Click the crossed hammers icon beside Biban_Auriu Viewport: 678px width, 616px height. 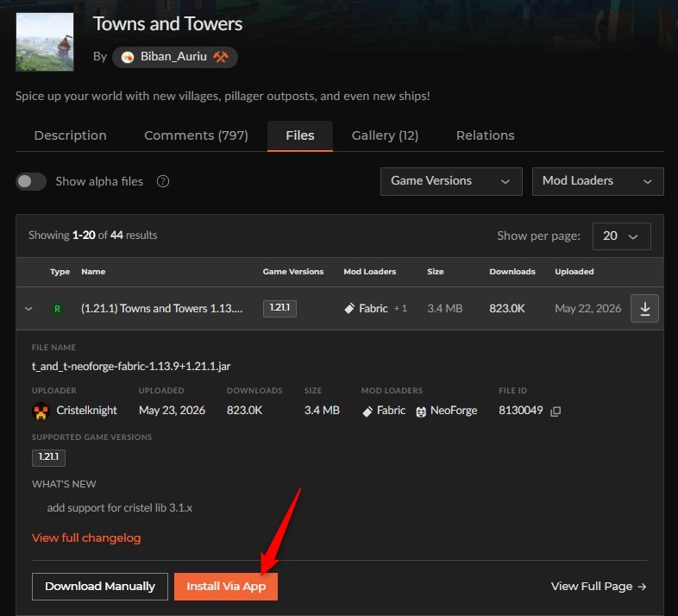tap(221, 57)
